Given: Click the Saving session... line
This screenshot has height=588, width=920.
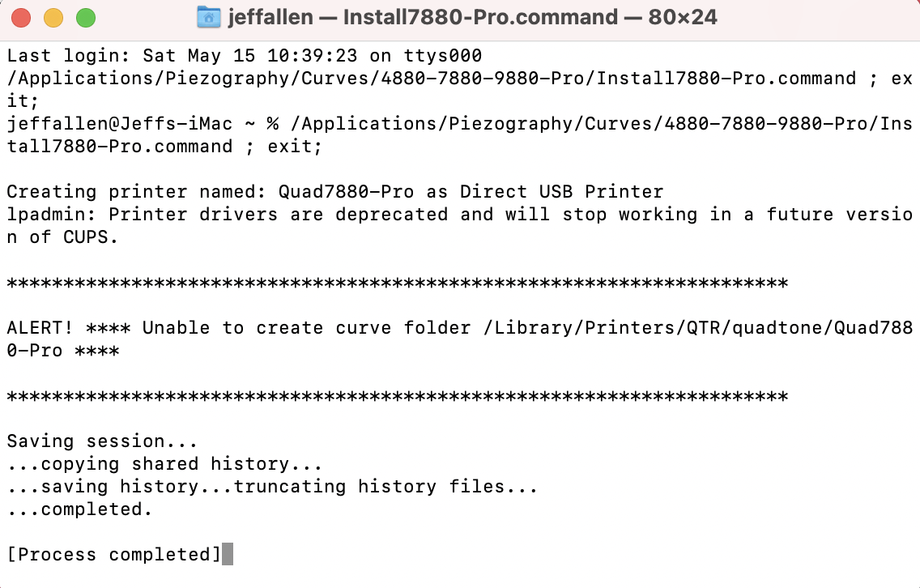Looking at the screenshot, I should point(102,441).
